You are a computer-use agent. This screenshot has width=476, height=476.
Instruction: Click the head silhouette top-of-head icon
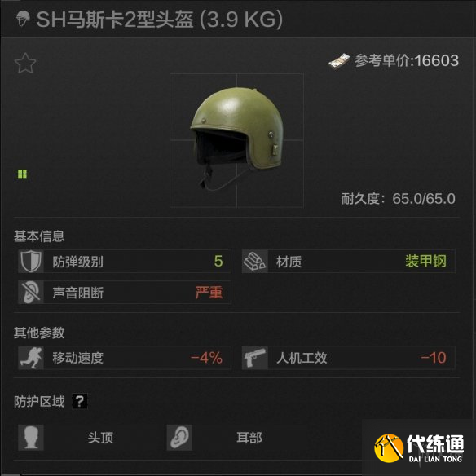[31, 438]
